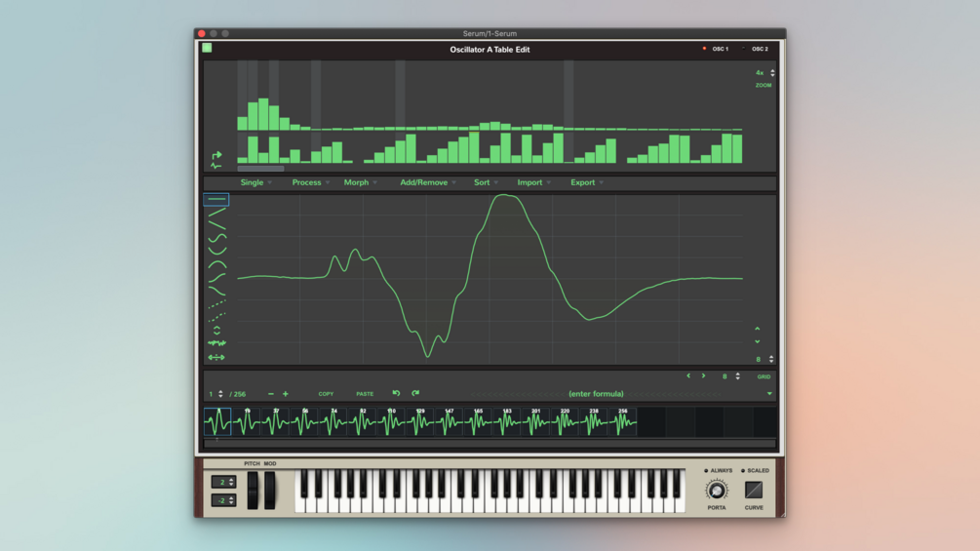Image resolution: width=980 pixels, height=551 pixels.
Task: Open the Morph dropdown menu
Action: click(360, 182)
